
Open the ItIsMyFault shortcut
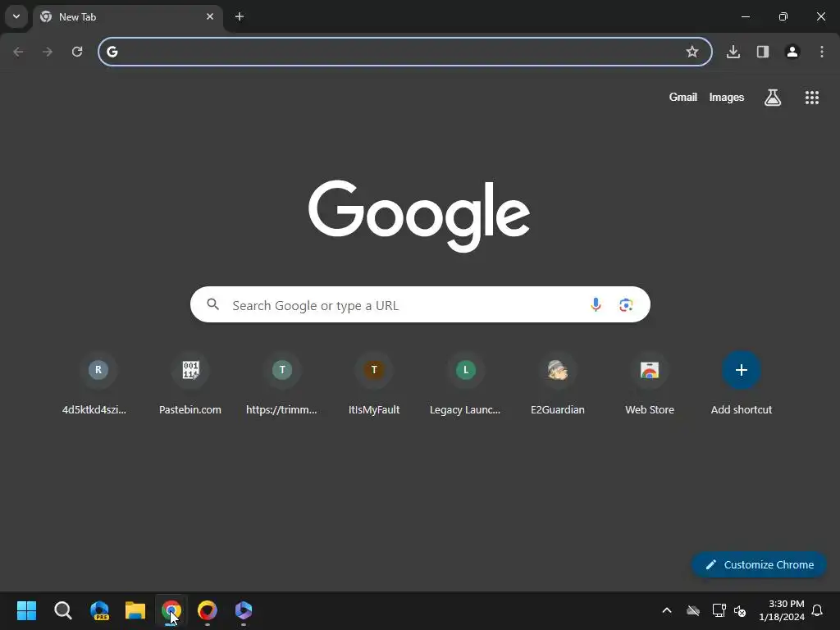tap(374, 384)
